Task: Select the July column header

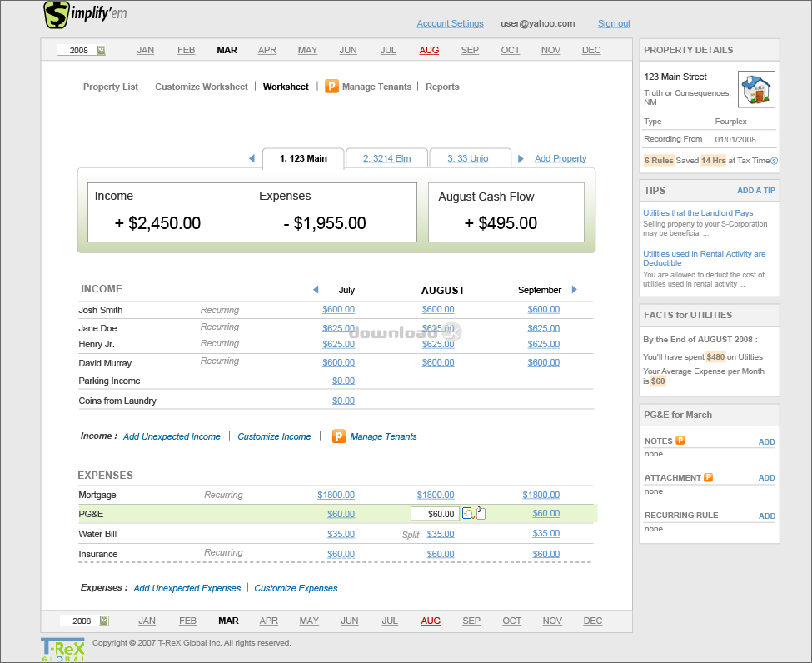Action: 347,290
